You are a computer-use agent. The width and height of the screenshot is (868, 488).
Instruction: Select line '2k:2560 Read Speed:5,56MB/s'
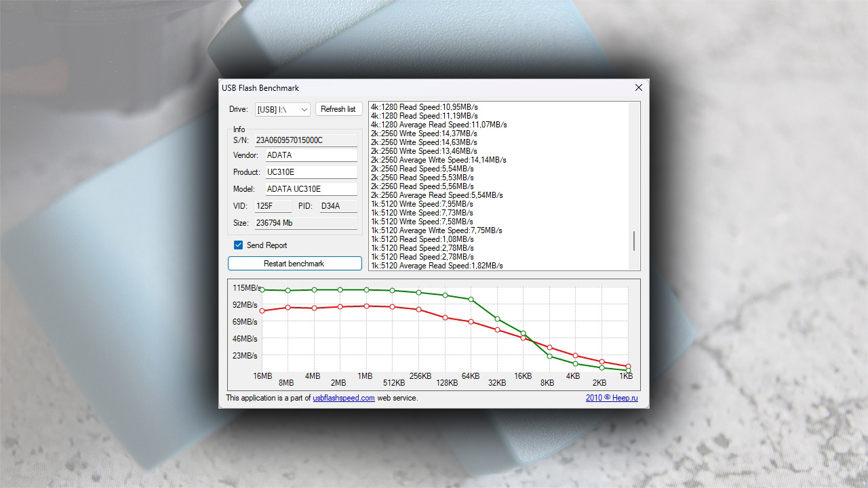coord(422,186)
